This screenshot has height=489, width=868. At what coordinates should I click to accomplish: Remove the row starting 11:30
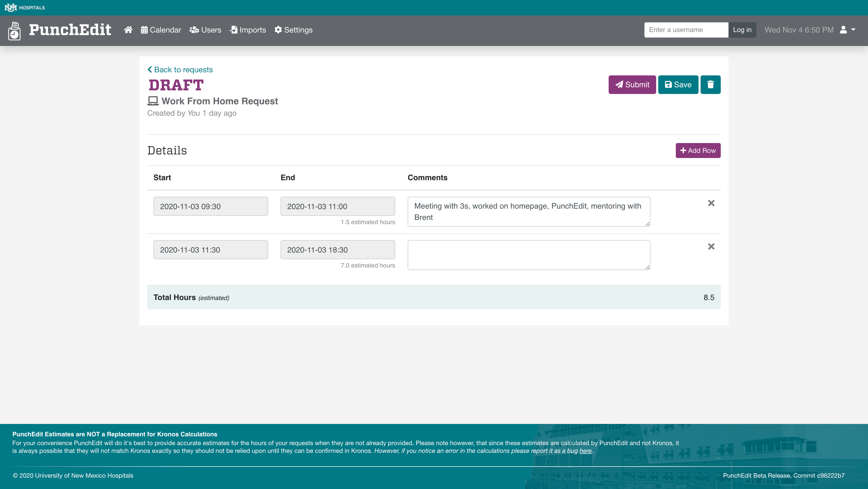[x=711, y=247]
